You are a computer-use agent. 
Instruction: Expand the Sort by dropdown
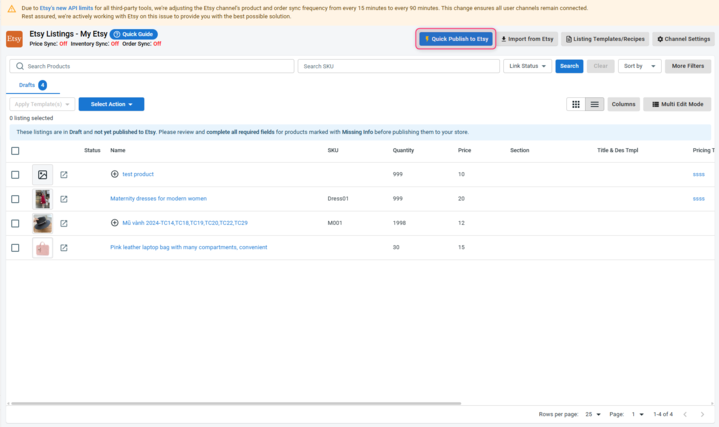click(639, 66)
